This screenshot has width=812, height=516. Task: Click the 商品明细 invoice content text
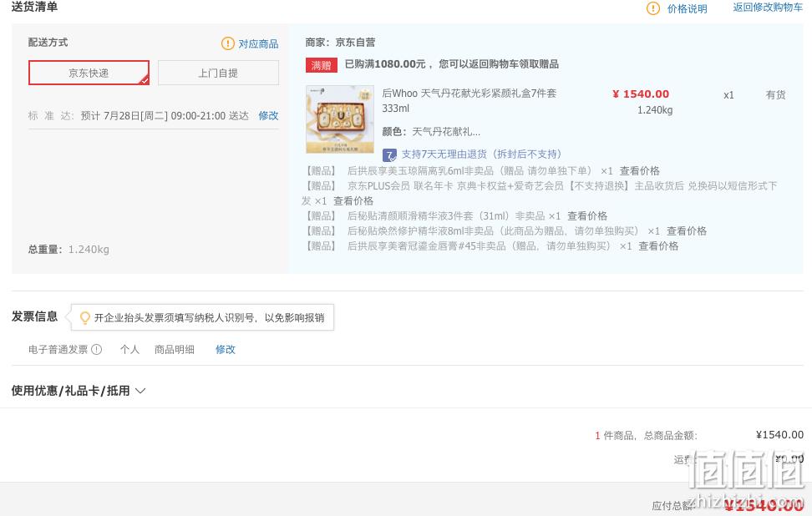[175, 349]
